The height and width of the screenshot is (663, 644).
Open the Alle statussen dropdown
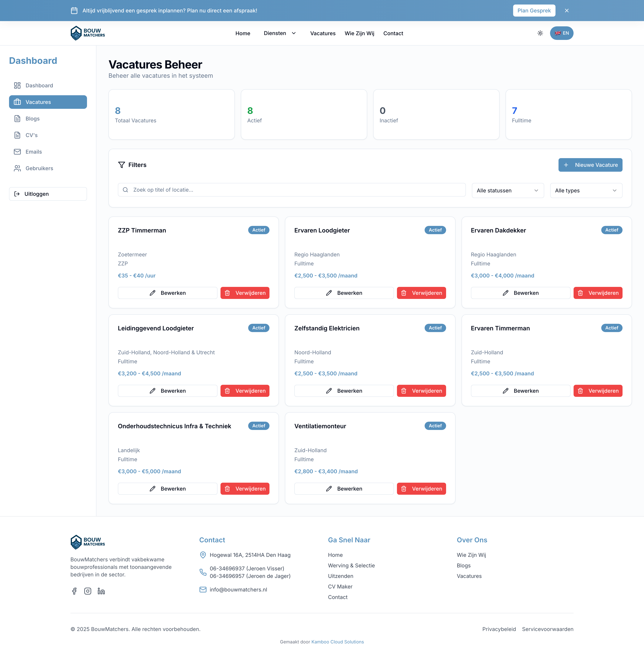coord(508,191)
